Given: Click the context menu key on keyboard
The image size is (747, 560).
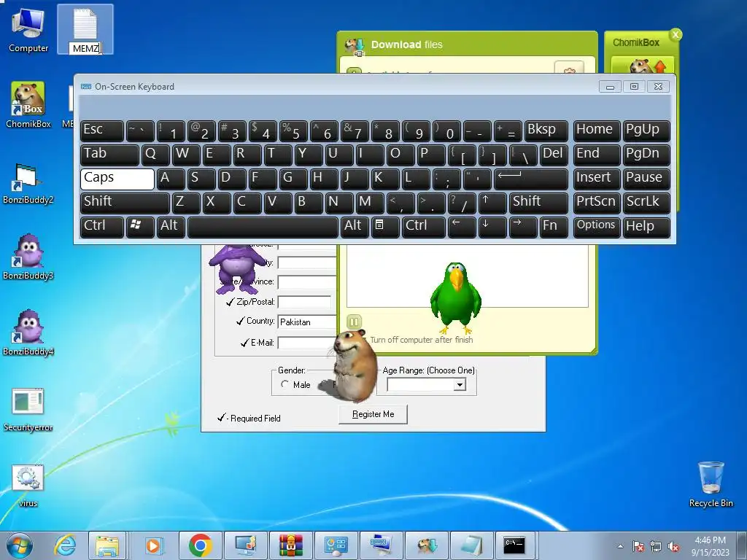Looking at the screenshot, I should [385, 227].
